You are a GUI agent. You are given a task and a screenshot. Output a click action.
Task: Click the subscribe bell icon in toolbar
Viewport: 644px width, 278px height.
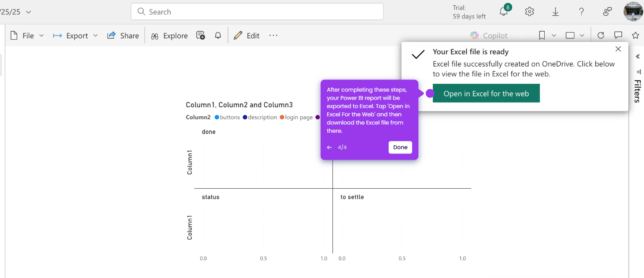218,36
